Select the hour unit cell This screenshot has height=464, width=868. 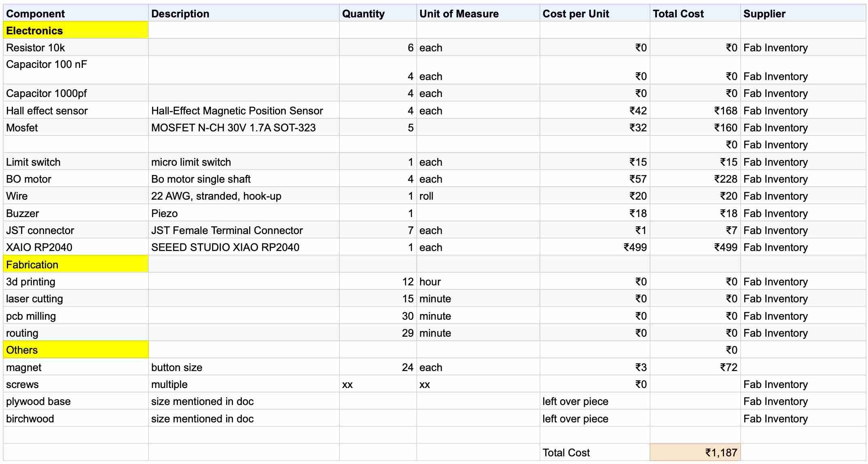478,281
